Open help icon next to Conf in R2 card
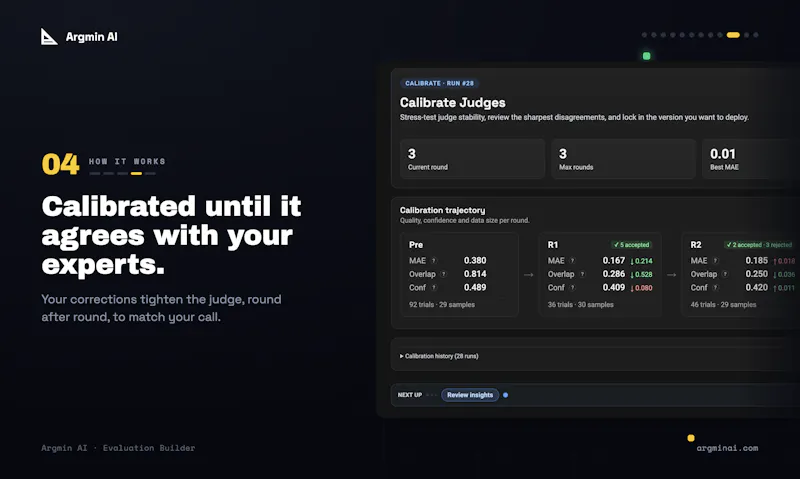800x479 pixels. pos(715,288)
